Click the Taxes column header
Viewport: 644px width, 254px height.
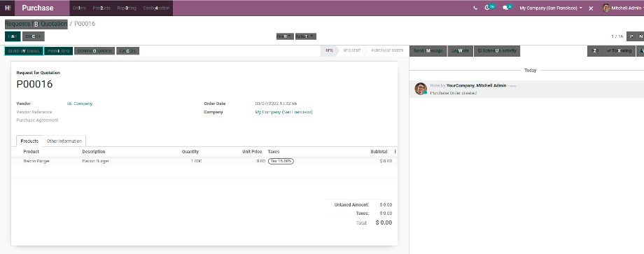(x=274, y=152)
